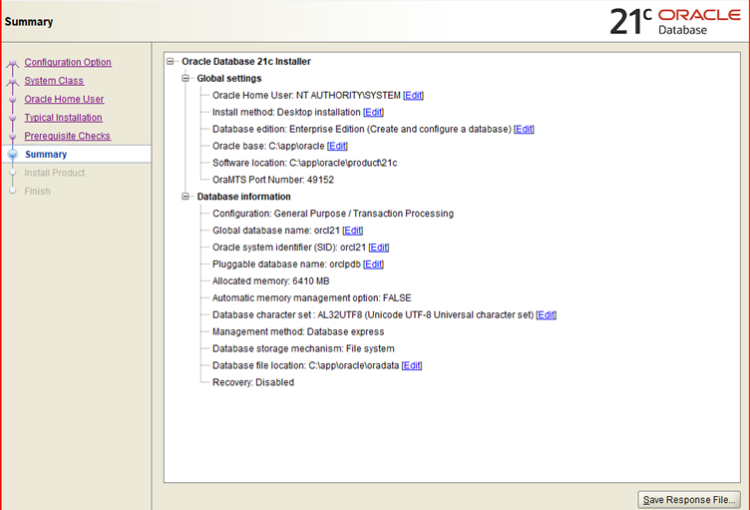Edit the Global database name
This screenshot has width=750, height=510.
point(352,231)
